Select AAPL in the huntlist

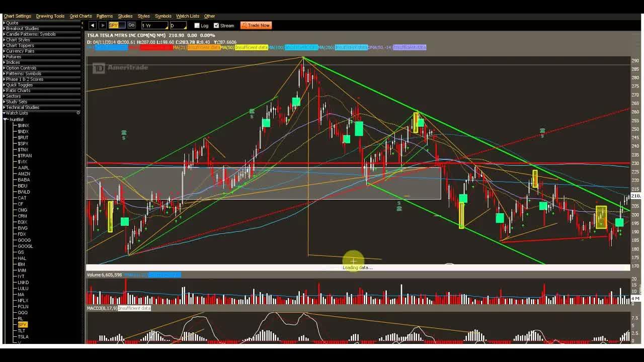point(23,168)
